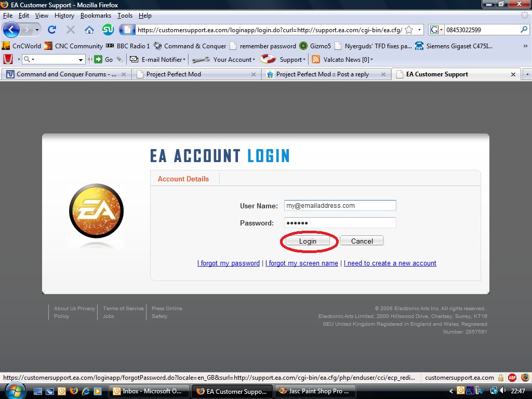Click Show Desktop in quick launch

[x=38, y=391]
